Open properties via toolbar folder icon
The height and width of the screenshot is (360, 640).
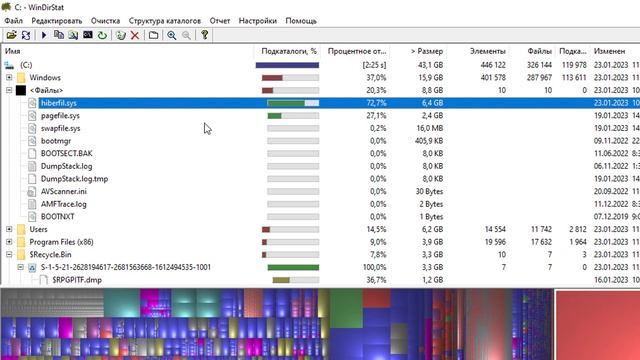[x=153, y=35]
